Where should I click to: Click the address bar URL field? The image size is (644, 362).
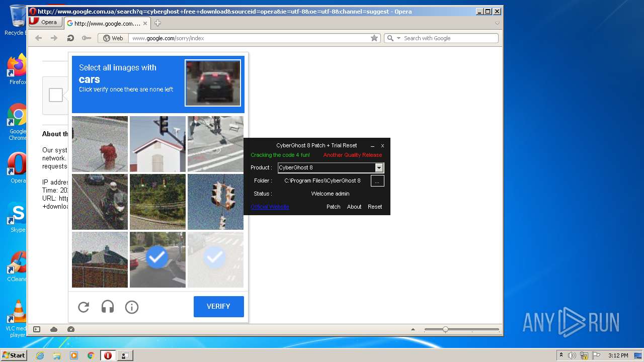[249, 38]
